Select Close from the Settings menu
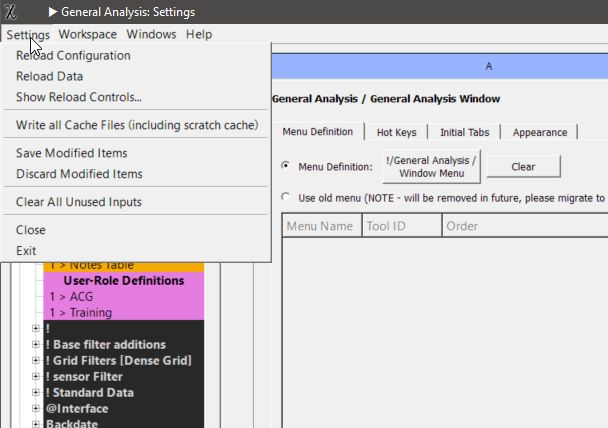This screenshot has width=608, height=428. click(x=136, y=230)
